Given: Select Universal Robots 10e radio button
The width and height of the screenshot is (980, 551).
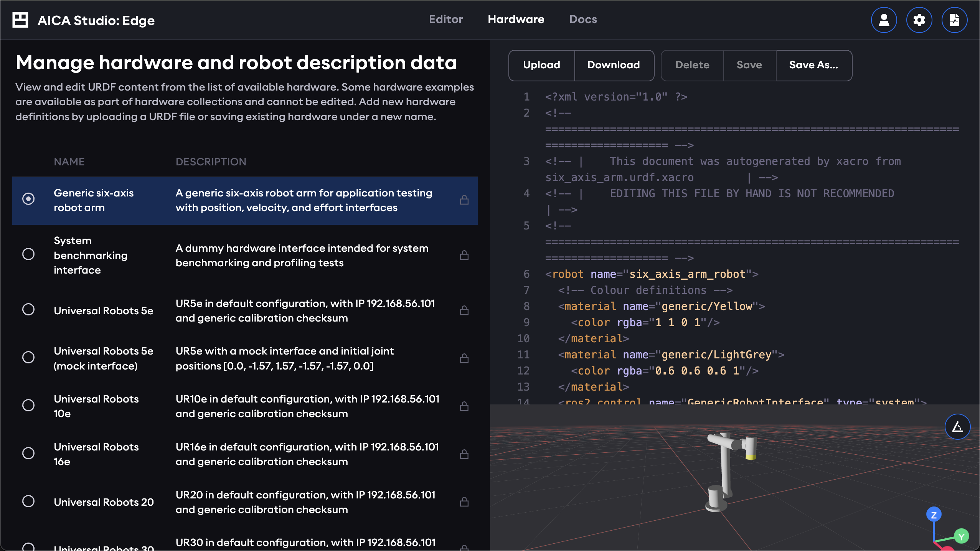Looking at the screenshot, I should click(x=28, y=405).
